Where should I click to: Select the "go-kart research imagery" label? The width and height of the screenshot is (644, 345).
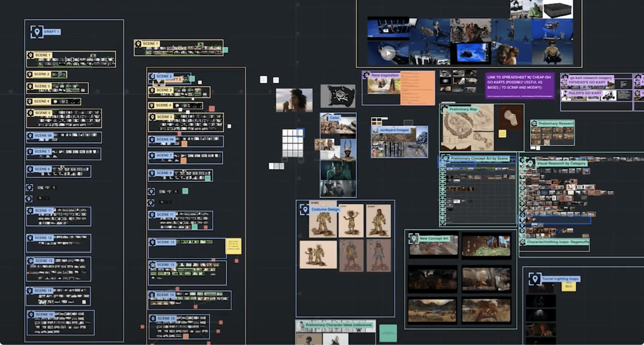[x=591, y=78]
